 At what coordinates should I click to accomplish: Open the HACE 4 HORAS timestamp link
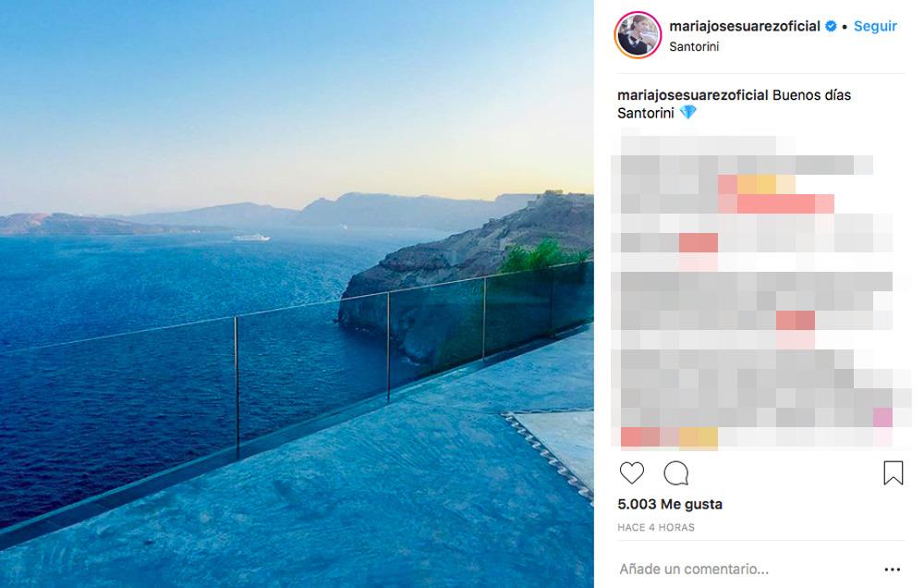(656, 527)
